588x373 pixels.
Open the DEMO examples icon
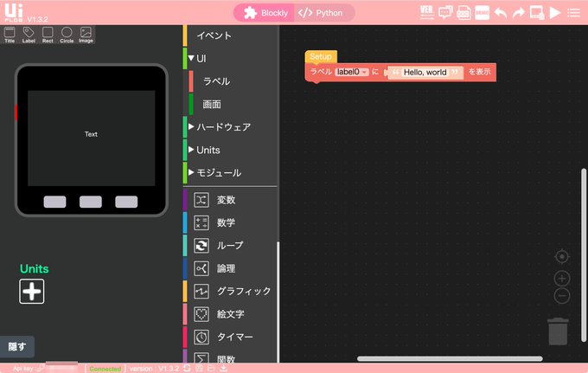(483, 13)
